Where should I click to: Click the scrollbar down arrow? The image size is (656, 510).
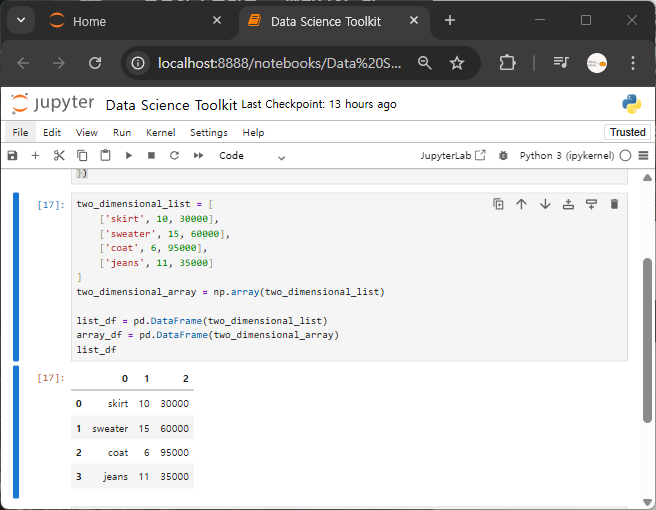[647, 502]
